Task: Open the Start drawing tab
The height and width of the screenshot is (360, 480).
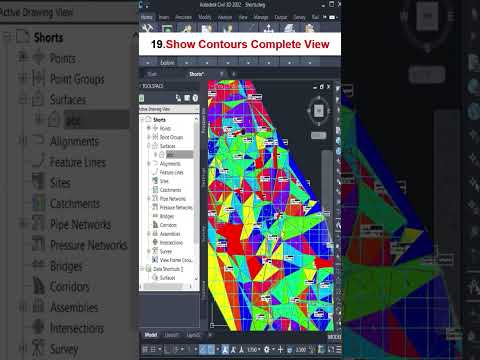Action: (x=152, y=74)
